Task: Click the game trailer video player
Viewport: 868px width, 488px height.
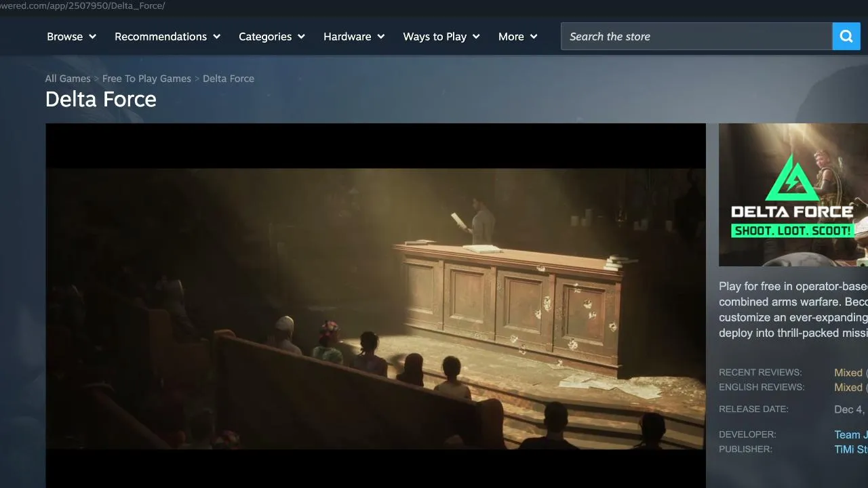Action: tap(376, 306)
